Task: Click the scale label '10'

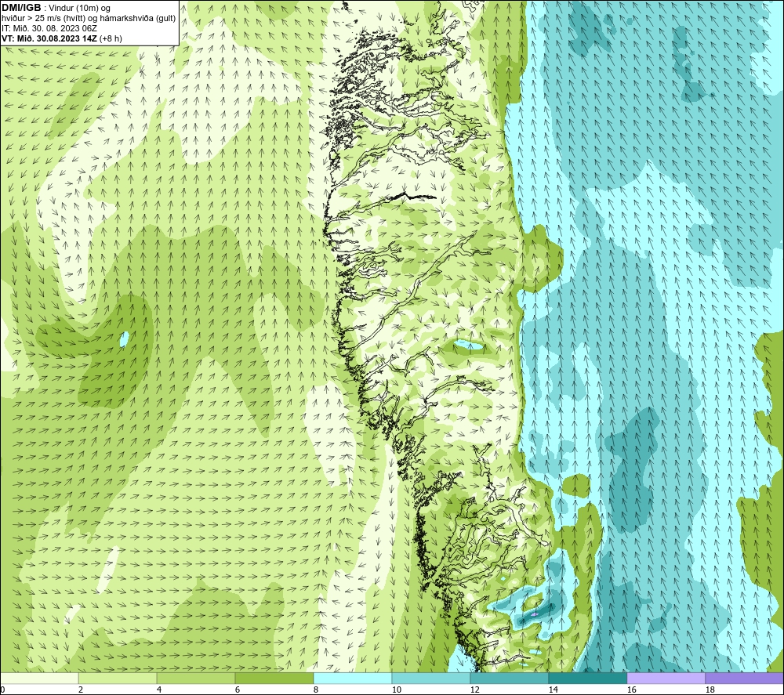Action: click(396, 690)
